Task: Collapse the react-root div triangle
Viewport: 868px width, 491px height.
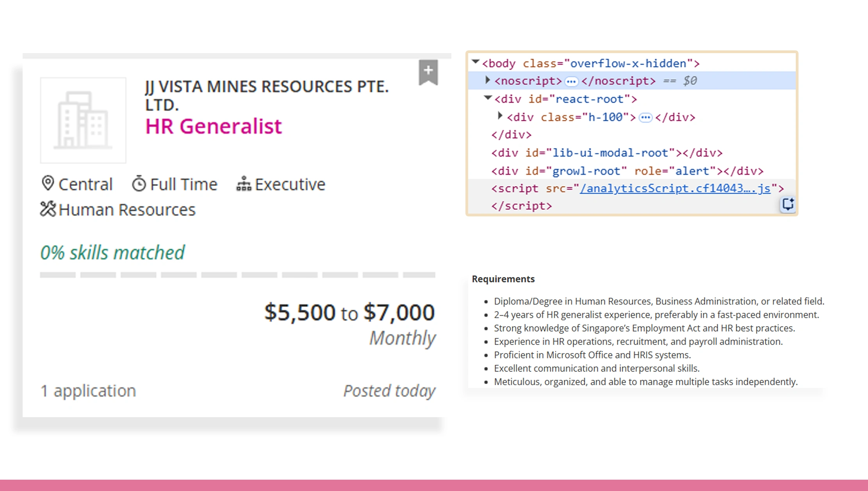Action: click(487, 98)
